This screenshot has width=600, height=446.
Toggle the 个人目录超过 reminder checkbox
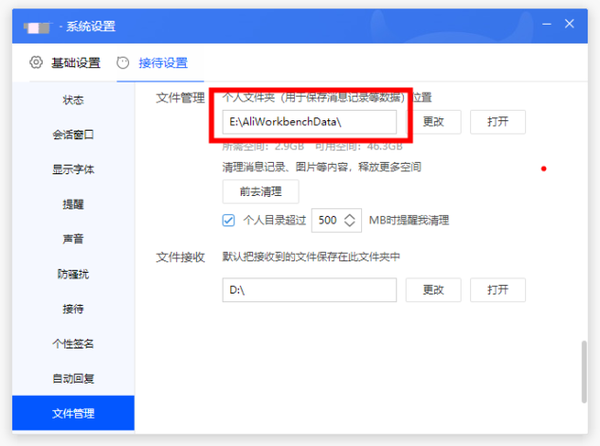coord(229,220)
